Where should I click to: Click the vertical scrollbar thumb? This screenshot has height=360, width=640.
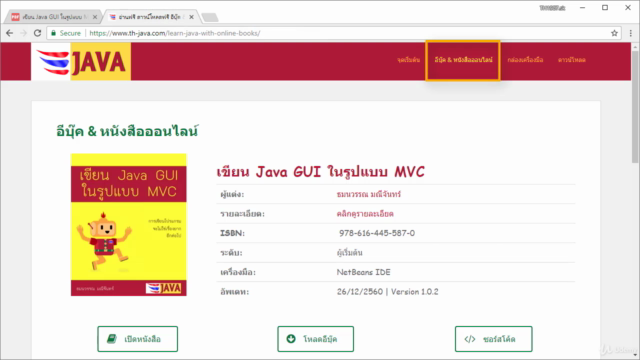pyautogui.click(x=635, y=107)
